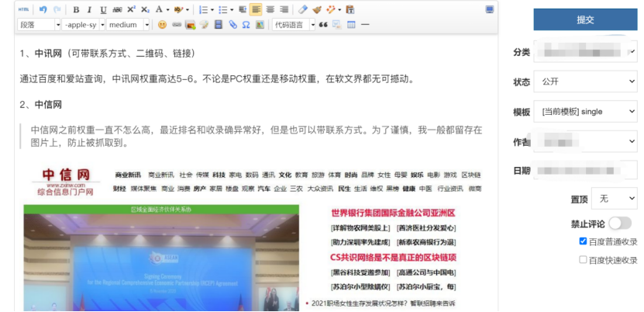Open the 分类 category dropdown
The image size is (644, 312).
tap(585, 52)
